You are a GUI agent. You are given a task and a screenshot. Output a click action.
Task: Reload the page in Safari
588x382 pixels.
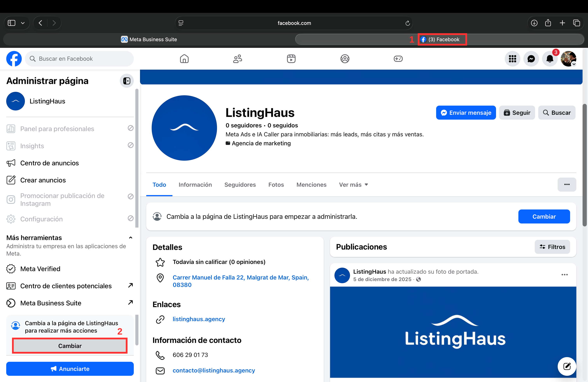(x=407, y=23)
